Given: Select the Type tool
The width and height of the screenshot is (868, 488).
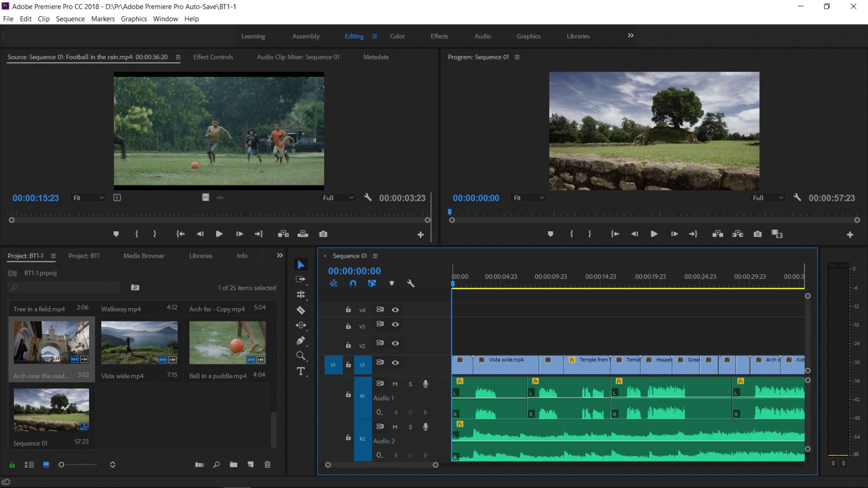Looking at the screenshot, I should point(301,371).
